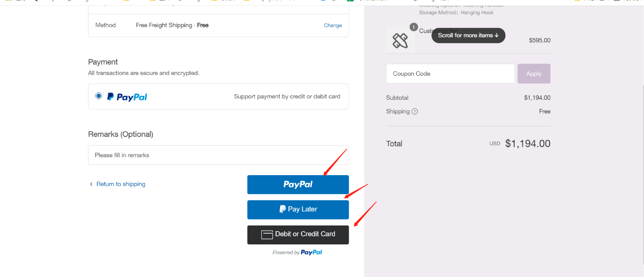644x277 pixels.
Task: Click the chevron beside Return to shipping
Action: [x=91, y=184]
